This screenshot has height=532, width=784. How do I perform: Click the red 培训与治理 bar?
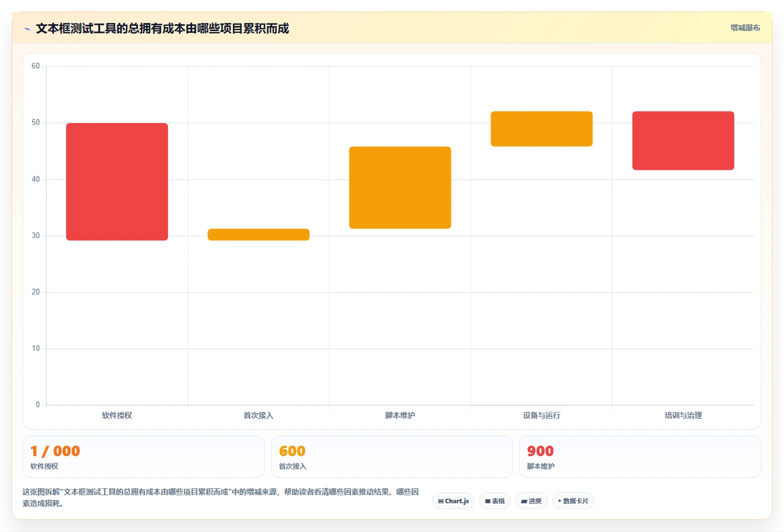click(683, 140)
